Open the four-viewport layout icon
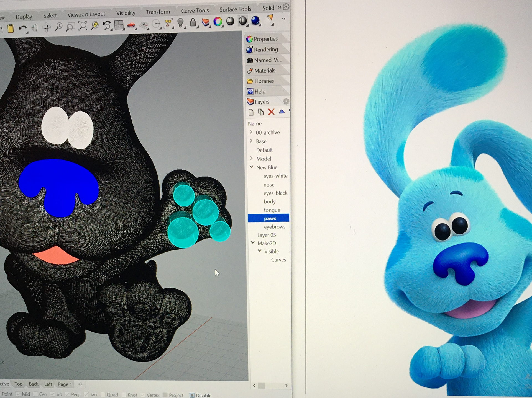 pos(119,25)
